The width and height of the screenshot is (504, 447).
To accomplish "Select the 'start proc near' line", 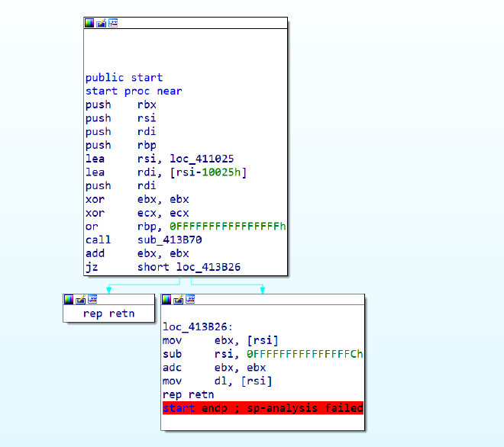I will pyautogui.click(x=134, y=92).
